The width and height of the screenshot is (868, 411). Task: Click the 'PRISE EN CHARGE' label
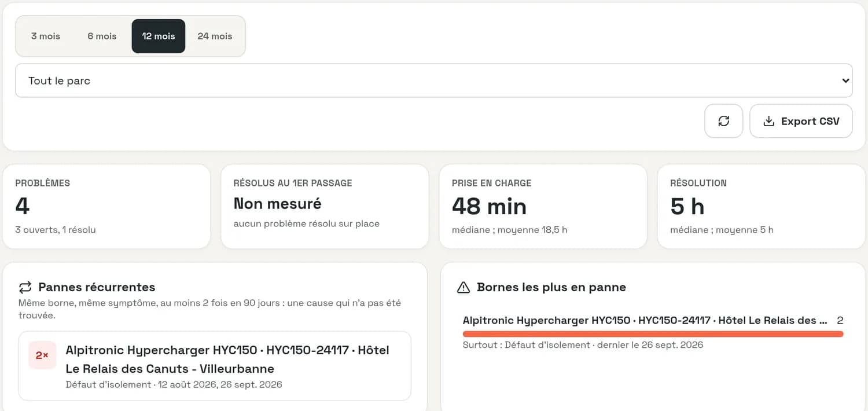coord(491,183)
